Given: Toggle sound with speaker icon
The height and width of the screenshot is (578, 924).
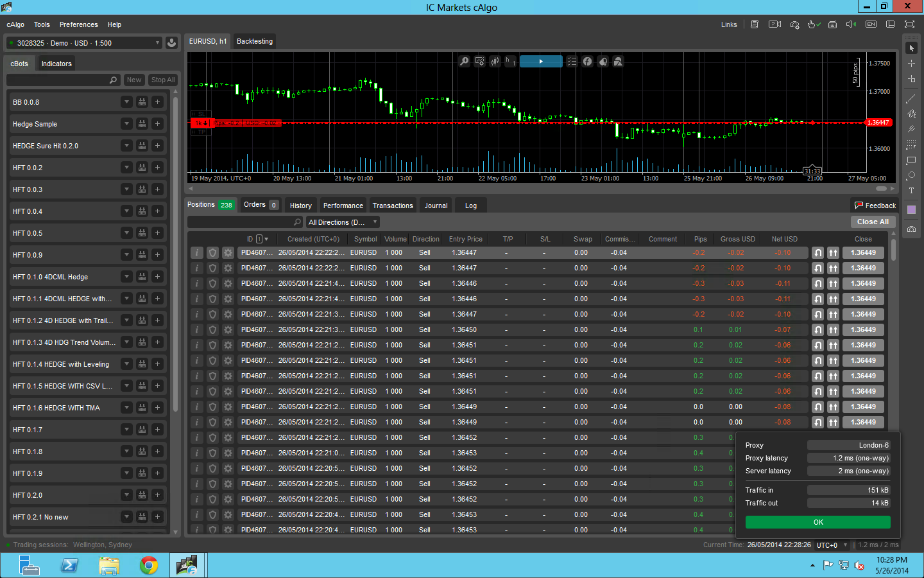Looking at the screenshot, I should pyautogui.click(x=851, y=24).
